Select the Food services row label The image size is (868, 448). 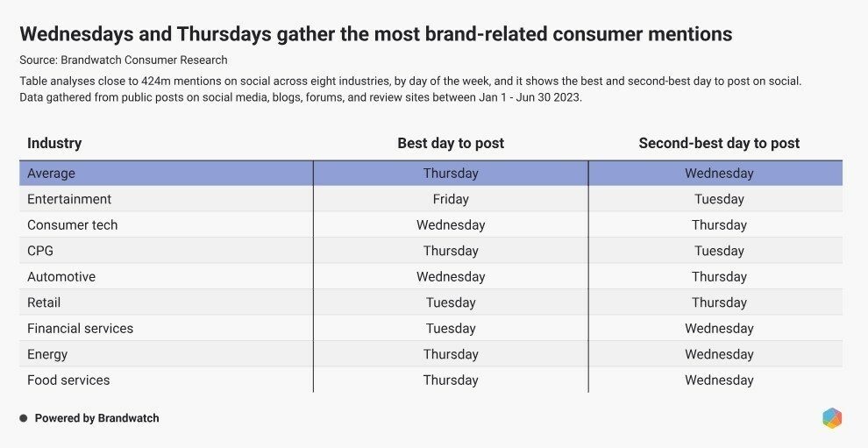[x=68, y=380]
